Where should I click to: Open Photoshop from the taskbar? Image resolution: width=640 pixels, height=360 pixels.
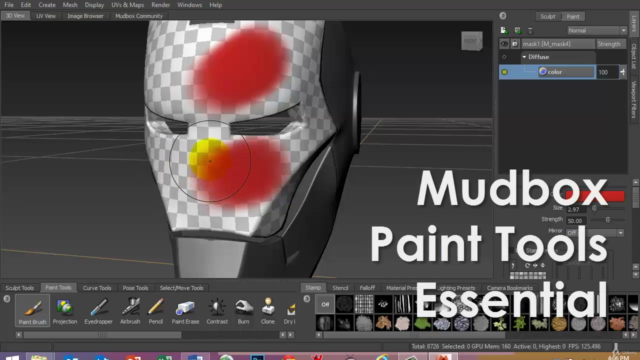[258, 358]
